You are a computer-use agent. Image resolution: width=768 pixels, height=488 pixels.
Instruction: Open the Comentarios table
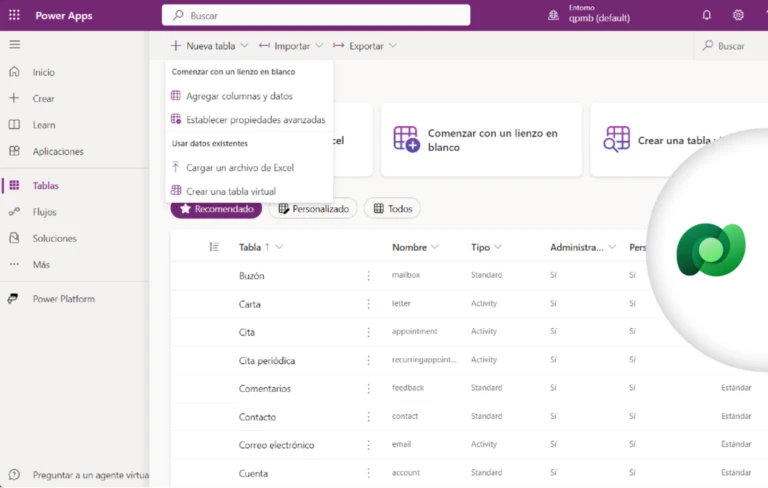tap(264, 389)
